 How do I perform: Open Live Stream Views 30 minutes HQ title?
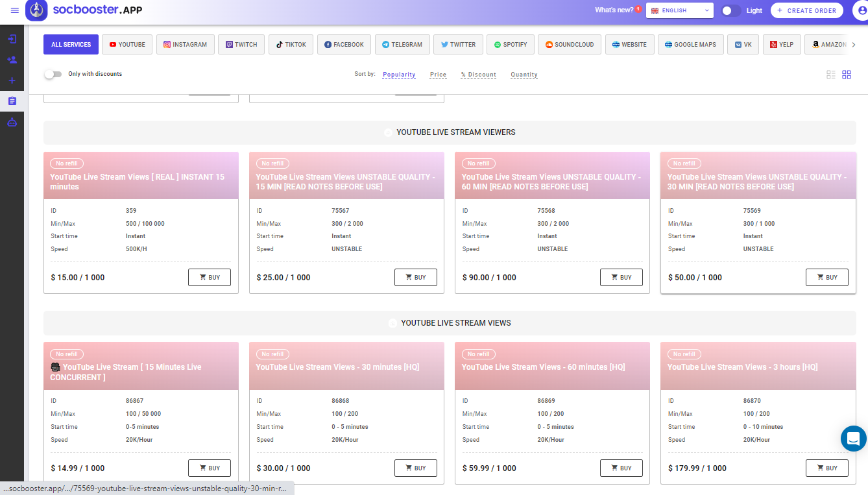[337, 367]
